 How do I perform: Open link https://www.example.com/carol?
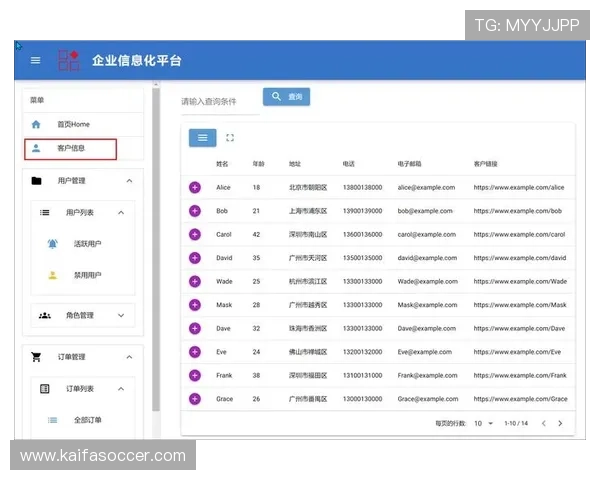(519, 235)
